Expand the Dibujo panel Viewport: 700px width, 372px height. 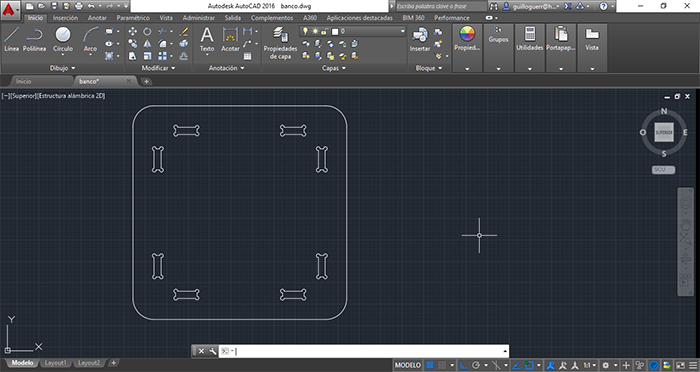(x=62, y=68)
